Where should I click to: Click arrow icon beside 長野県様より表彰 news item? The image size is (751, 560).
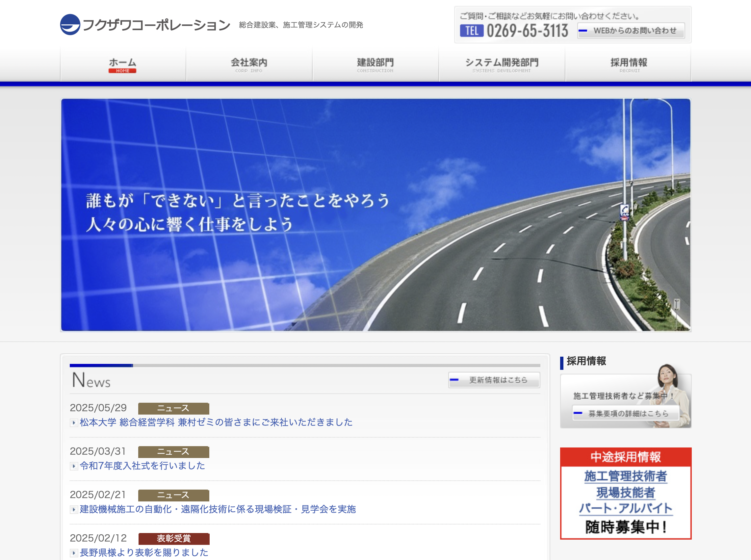74,553
